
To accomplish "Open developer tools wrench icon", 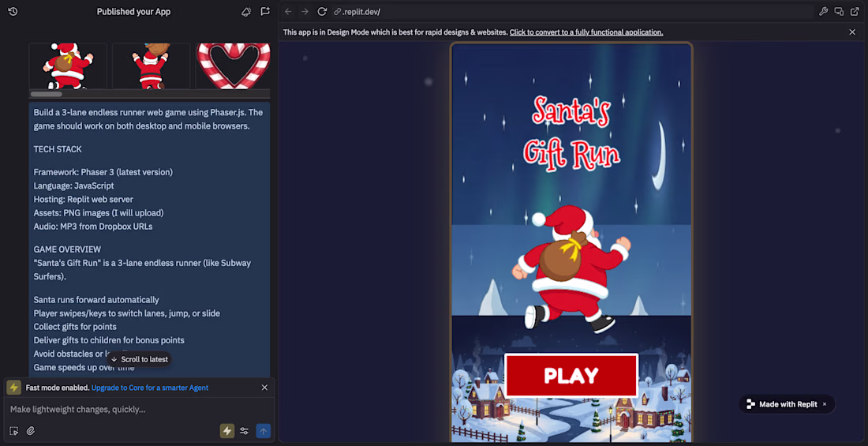I will click(823, 12).
